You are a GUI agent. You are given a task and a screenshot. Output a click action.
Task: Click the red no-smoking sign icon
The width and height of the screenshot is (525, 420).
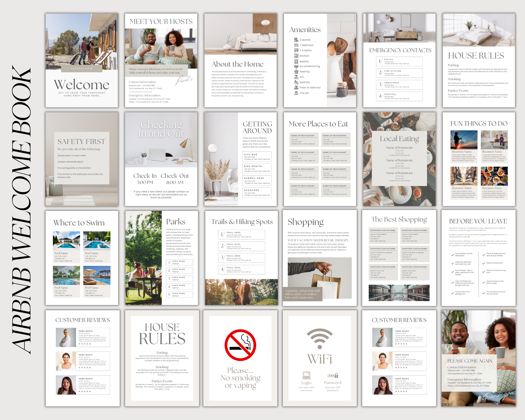click(x=240, y=345)
